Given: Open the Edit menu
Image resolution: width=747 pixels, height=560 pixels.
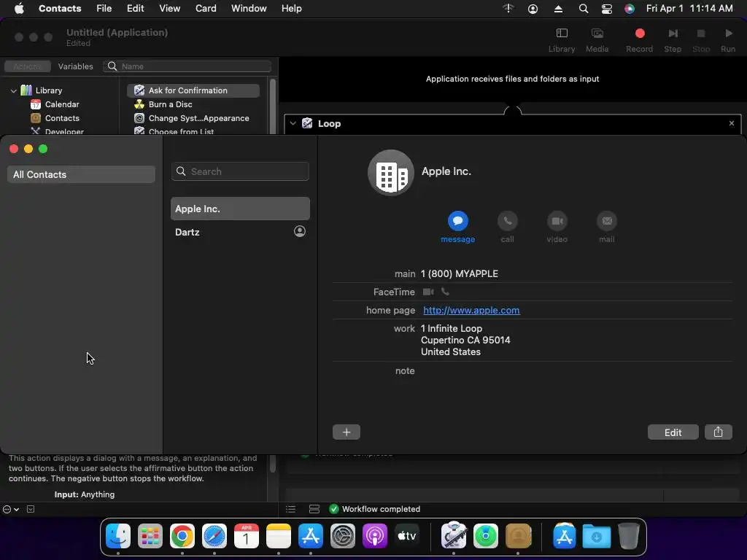Looking at the screenshot, I should coord(135,9).
